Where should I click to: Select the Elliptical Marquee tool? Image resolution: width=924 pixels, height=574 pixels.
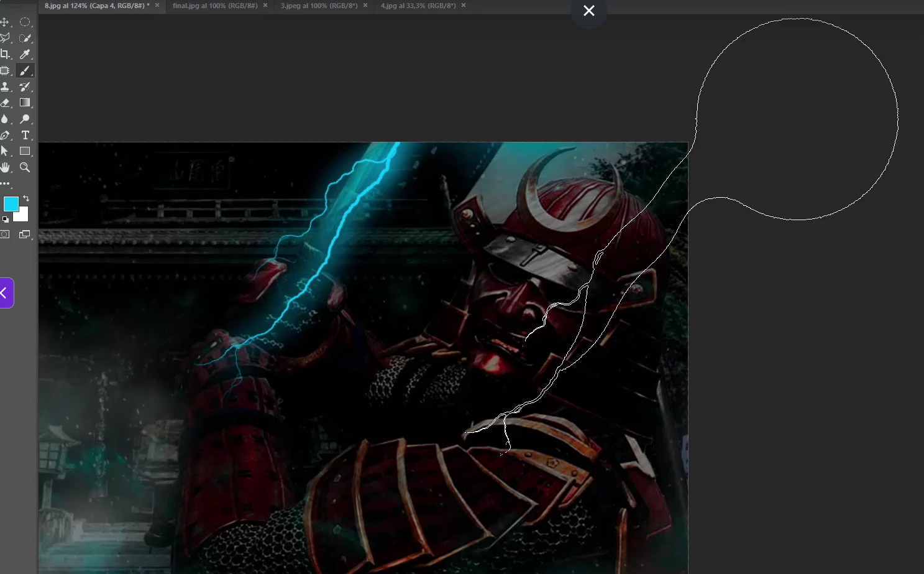[x=25, y=22]
